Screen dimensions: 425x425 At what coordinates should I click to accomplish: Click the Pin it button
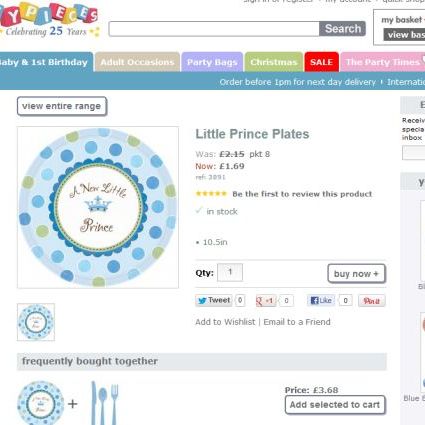coord(372,301)
